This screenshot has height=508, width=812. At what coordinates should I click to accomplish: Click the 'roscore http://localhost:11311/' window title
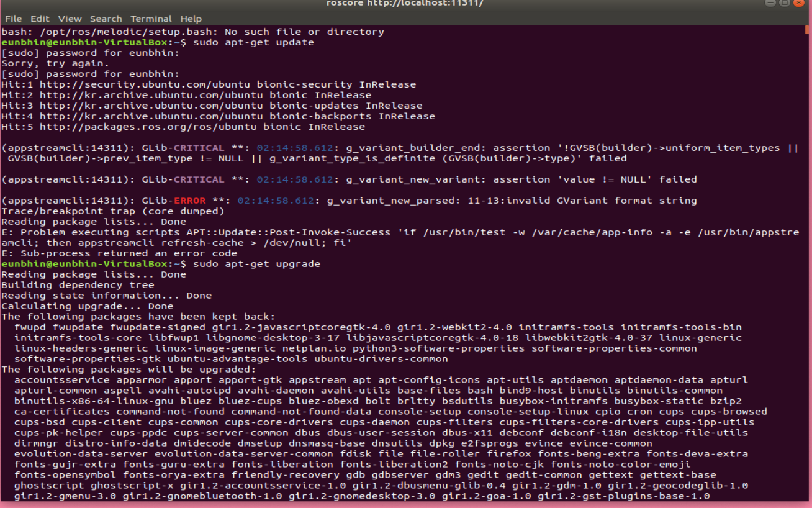pos(405,4)
